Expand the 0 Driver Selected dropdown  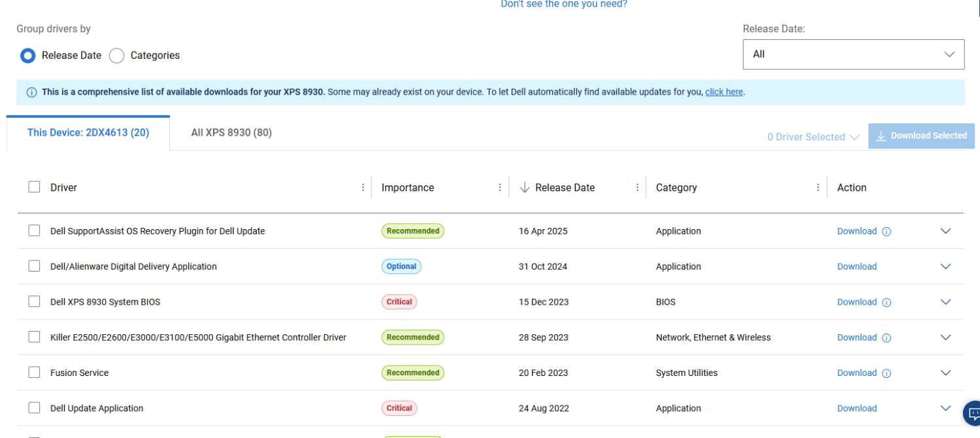point(813,137)
